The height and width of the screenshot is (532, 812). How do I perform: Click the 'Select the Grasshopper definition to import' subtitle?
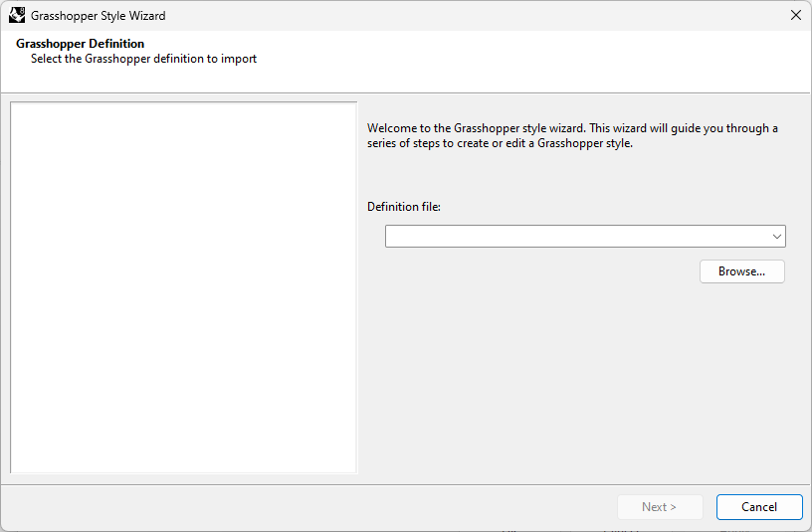coord(144,59)
